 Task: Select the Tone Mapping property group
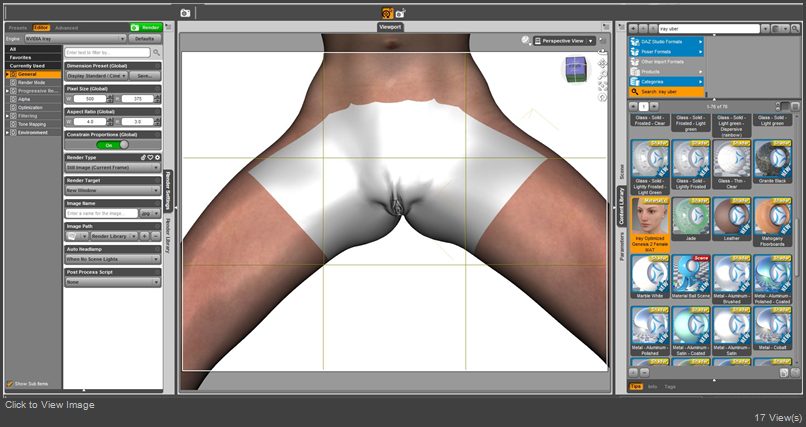click(32, 124)
